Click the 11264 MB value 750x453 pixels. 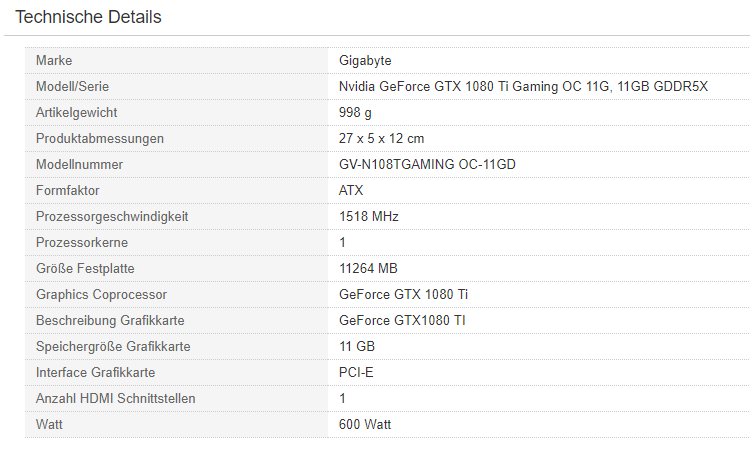tap(368, 268)
